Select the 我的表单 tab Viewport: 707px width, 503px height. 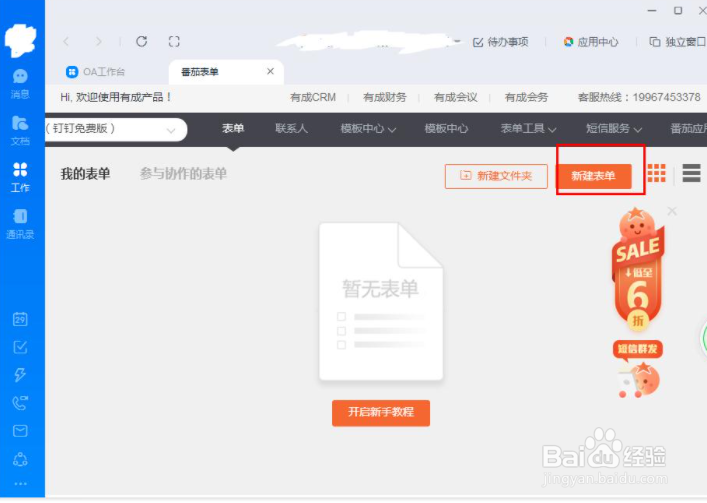[85, 174]
